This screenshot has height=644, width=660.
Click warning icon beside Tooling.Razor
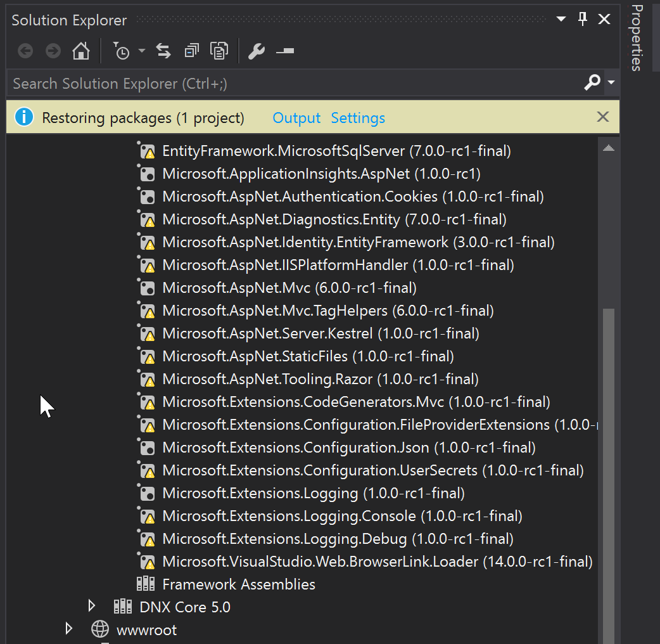[x=148, y=379]
